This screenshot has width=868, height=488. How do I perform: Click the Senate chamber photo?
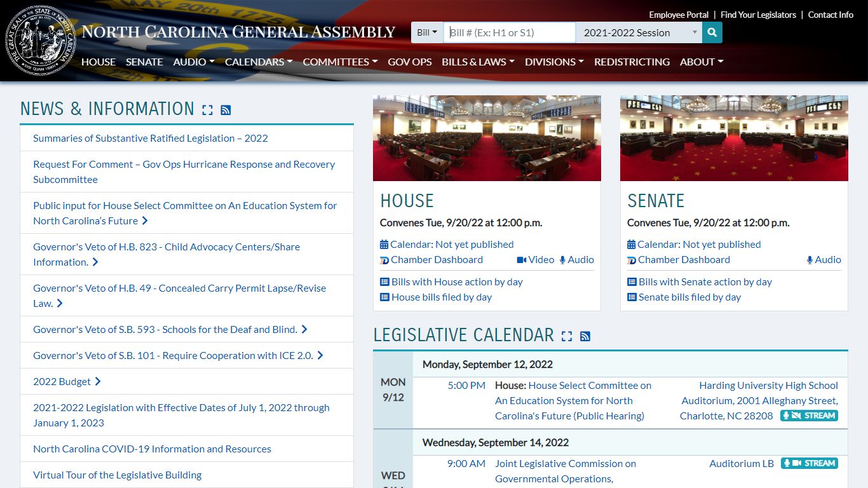click(734, 138)
